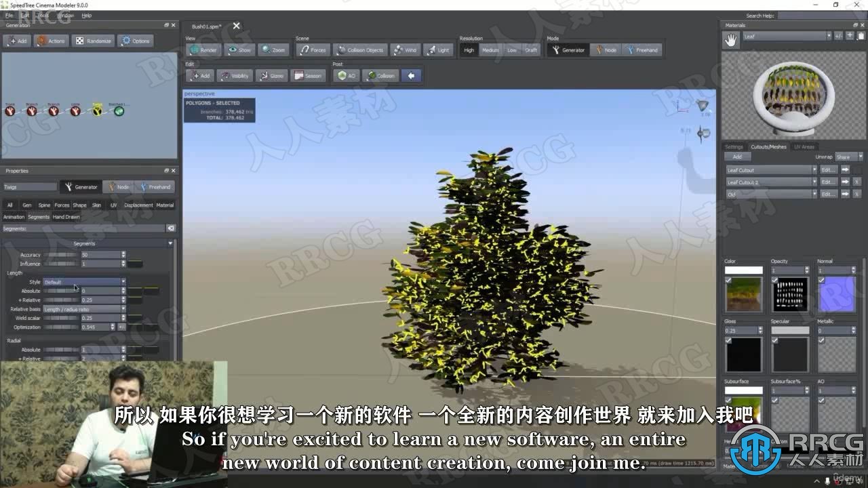Viewport: 868px width, 488px height.
Task: Open the File menu
Action: click(9, 15)
